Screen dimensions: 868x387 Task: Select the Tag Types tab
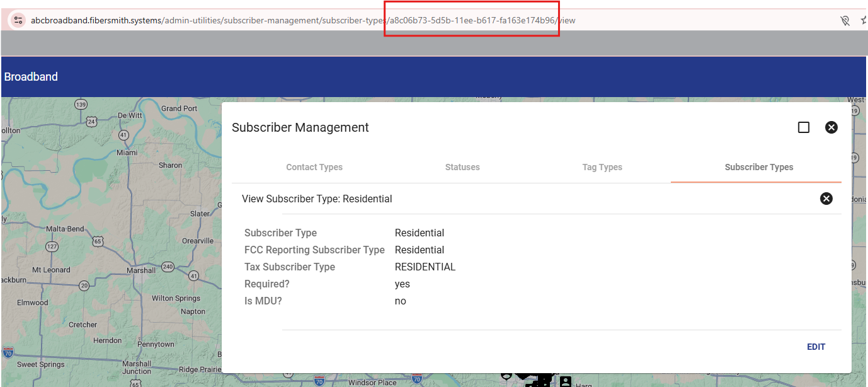click(602, 167)
